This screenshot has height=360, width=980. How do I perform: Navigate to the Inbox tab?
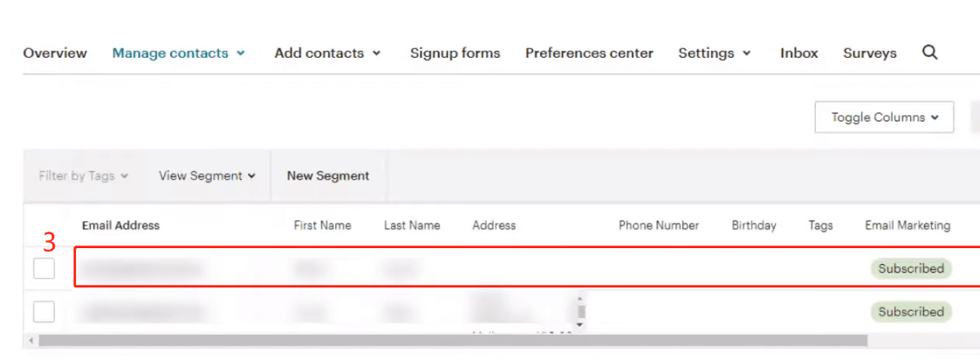[798, 53]
